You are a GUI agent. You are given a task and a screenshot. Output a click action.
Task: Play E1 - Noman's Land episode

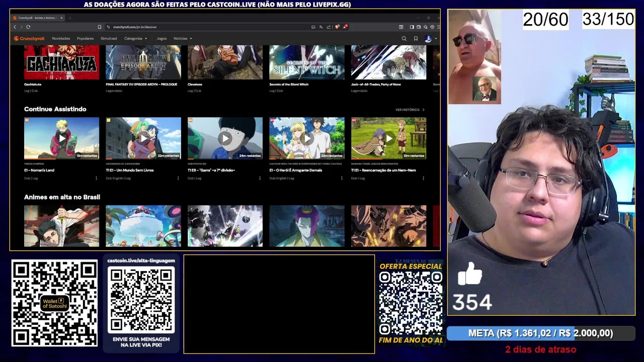point(61,138)
